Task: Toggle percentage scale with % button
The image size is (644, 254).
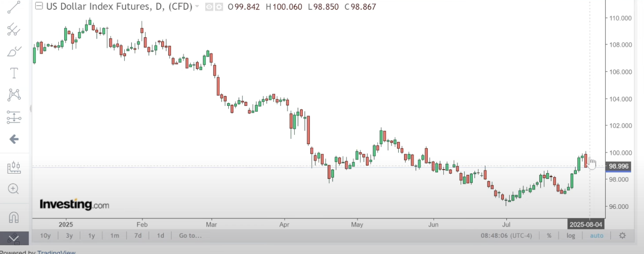Action: pyautogui.click(x=549, y=236)
